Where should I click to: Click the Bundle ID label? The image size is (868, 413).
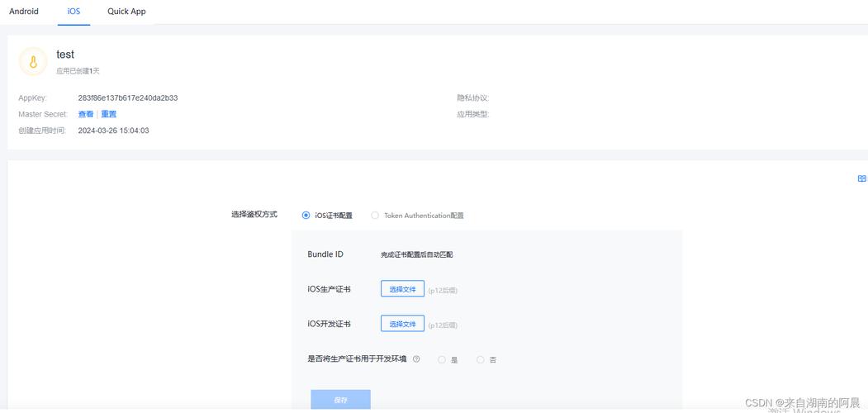pos(325,254)
